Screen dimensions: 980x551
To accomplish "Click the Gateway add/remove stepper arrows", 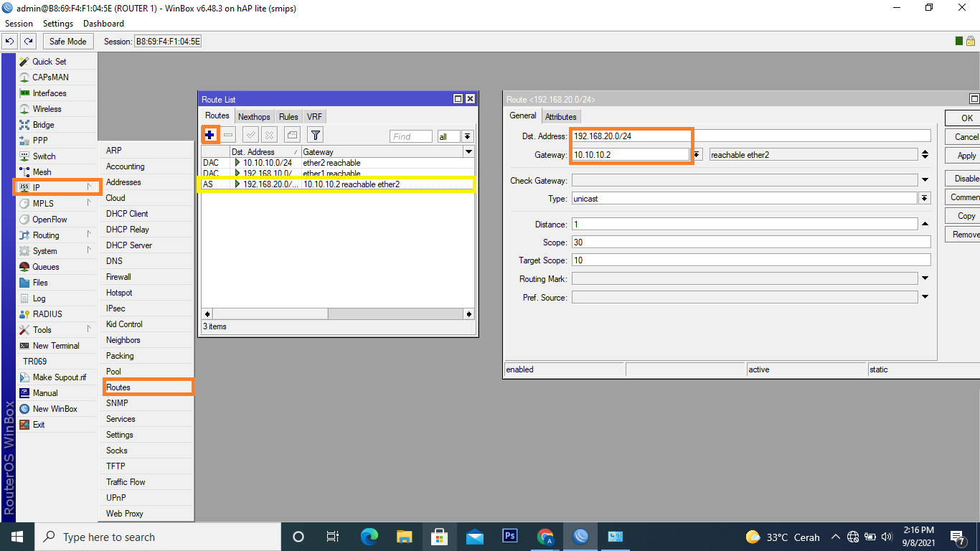I will click(925, 154).
